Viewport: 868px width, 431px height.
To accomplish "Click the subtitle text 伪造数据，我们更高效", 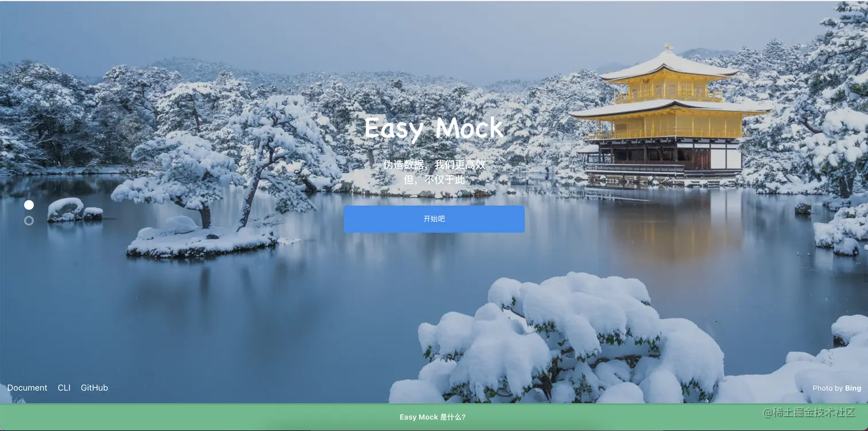I will 434,165.
